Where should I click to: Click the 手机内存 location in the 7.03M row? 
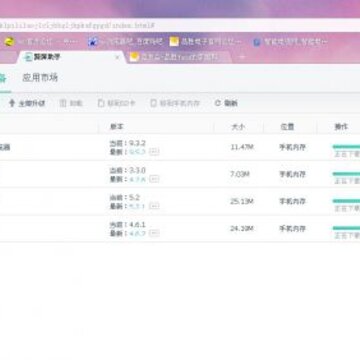click(x=293, y=174)
